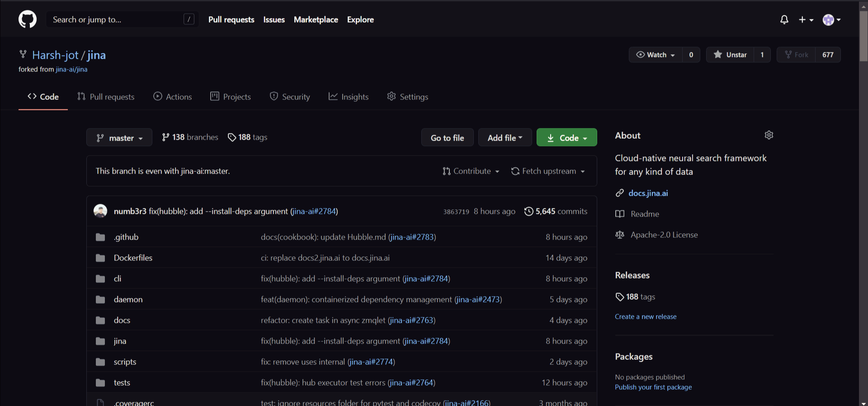Open the master branch dropdown
The width and height of the screenshot is (868, 406).
coord(119,137)
